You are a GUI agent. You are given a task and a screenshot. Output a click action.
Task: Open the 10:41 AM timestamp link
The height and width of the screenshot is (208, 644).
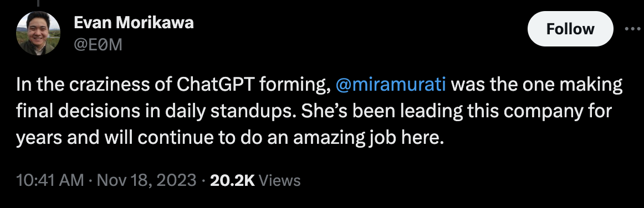tap(50, 180)
